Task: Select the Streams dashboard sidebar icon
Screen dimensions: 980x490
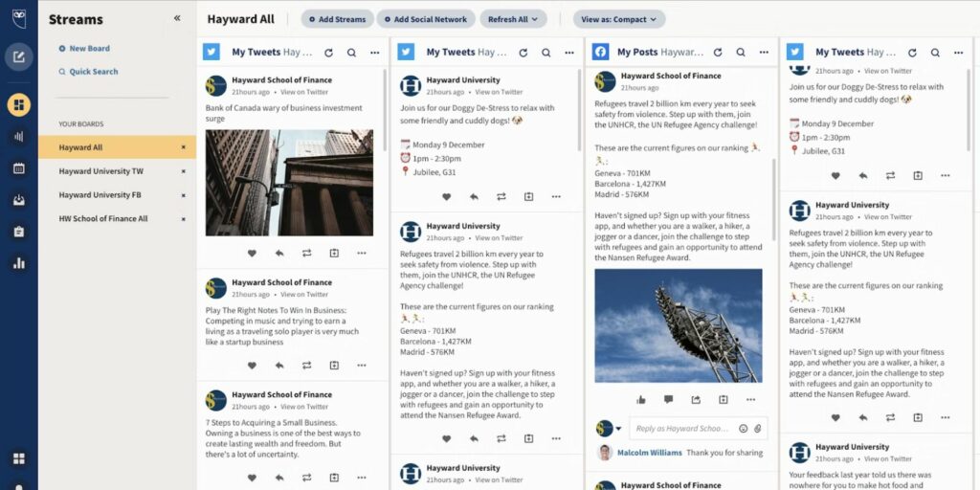Action: click(19, 103)
